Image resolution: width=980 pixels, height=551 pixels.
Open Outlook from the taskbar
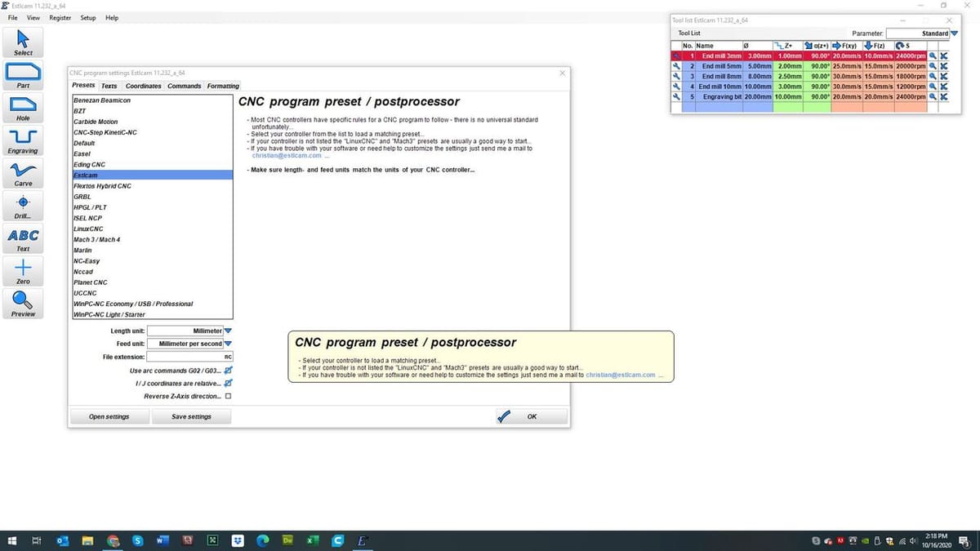click(63, 540)
